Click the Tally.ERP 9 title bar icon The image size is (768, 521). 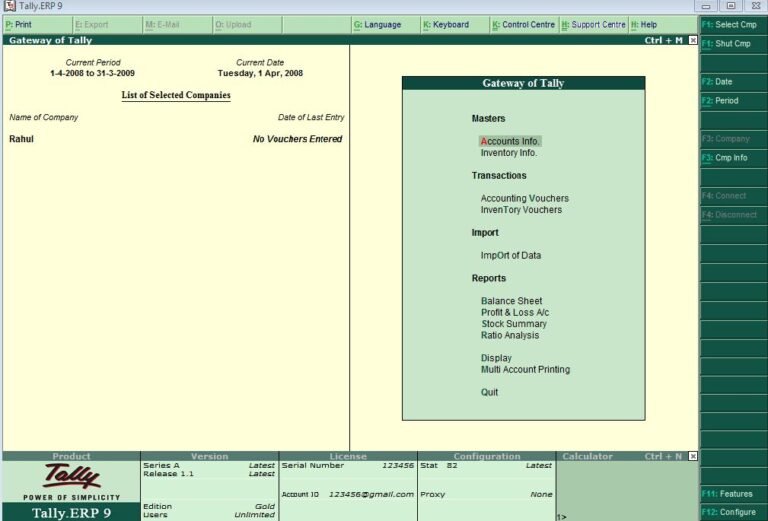9,6
